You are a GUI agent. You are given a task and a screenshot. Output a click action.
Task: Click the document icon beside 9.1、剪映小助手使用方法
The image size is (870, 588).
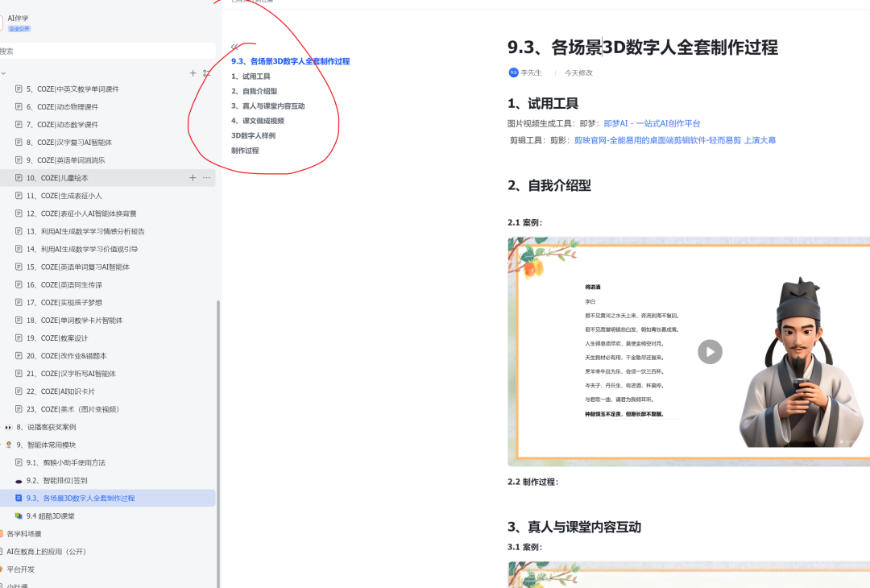(x=18, y=462)
